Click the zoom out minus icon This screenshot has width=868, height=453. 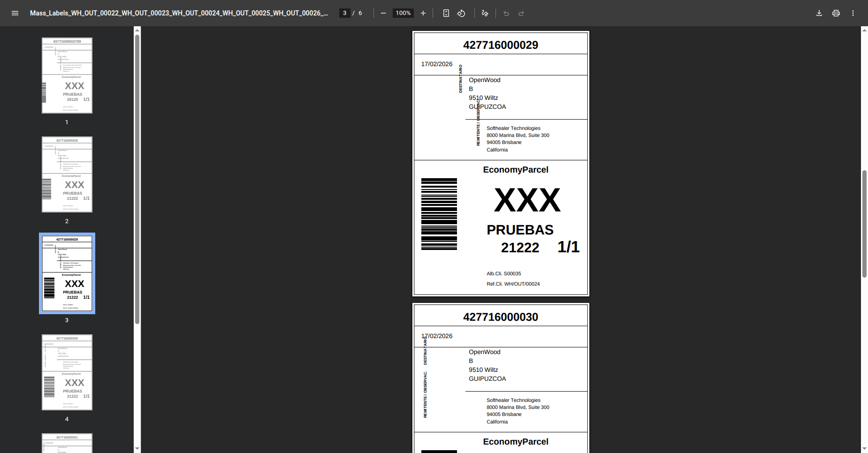coord(383,13)
